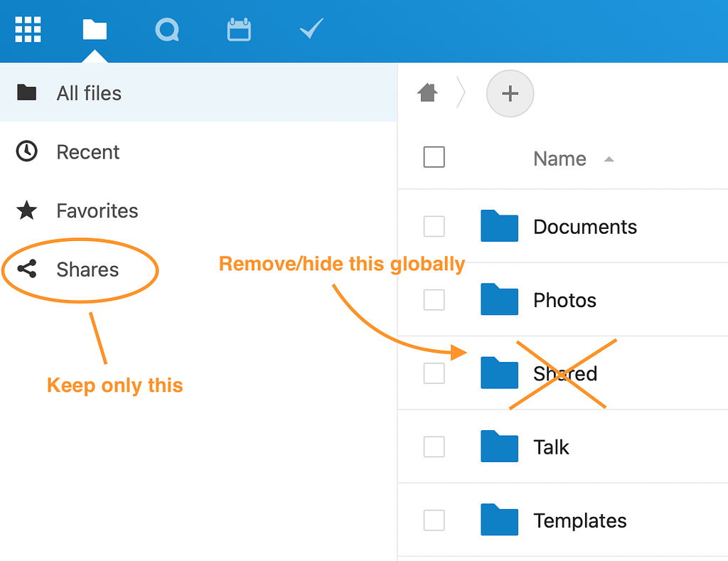
Task: Open unified search with magnifier icon
Action: point(166,29)
